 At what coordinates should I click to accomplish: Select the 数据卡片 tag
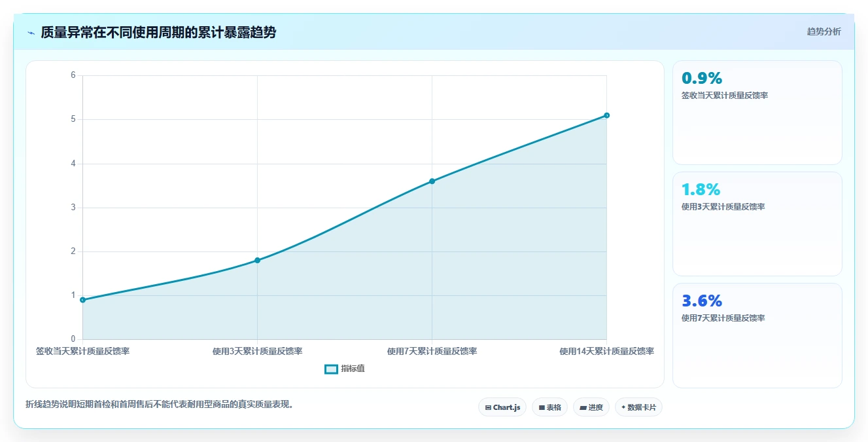(638, 407)
